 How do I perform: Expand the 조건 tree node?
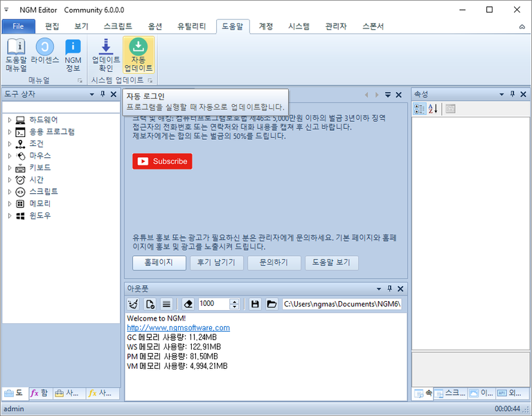[x=10, y=144]
